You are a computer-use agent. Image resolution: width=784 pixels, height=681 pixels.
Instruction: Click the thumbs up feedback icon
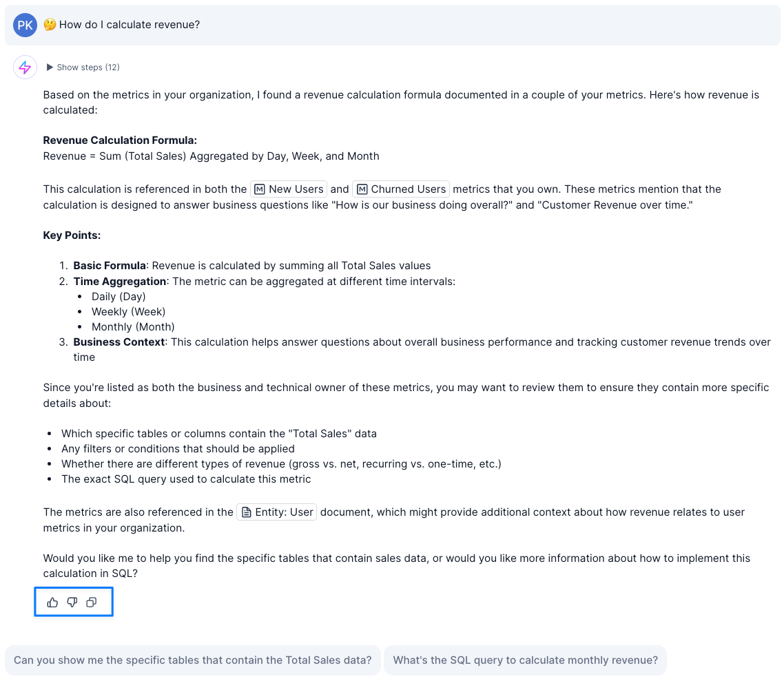click(x=52, y=603)
